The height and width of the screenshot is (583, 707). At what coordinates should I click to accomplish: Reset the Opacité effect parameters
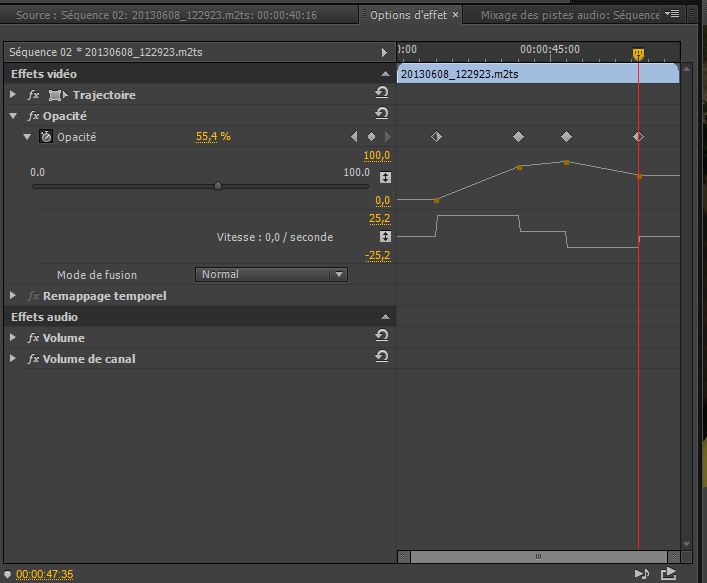[x=381, y=114]
